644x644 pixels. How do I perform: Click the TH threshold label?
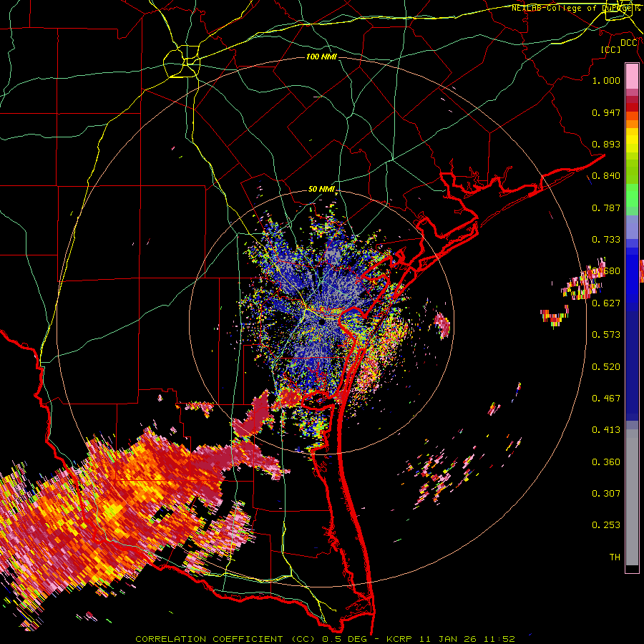[615, 557]
